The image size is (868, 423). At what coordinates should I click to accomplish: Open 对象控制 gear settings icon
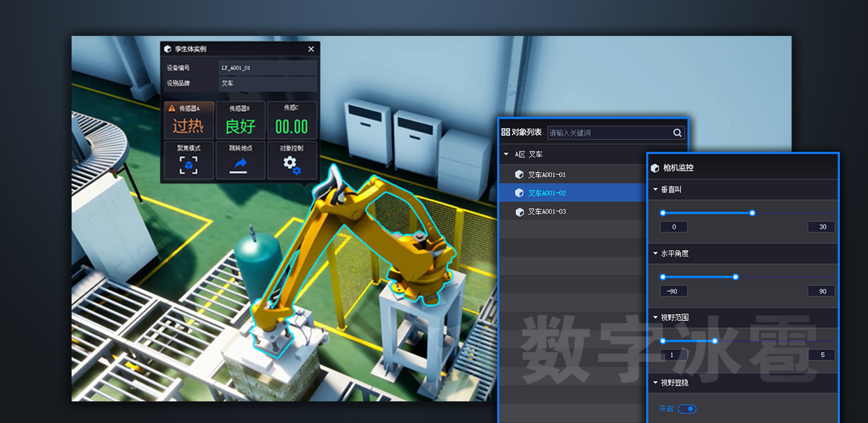coord(291,164)
